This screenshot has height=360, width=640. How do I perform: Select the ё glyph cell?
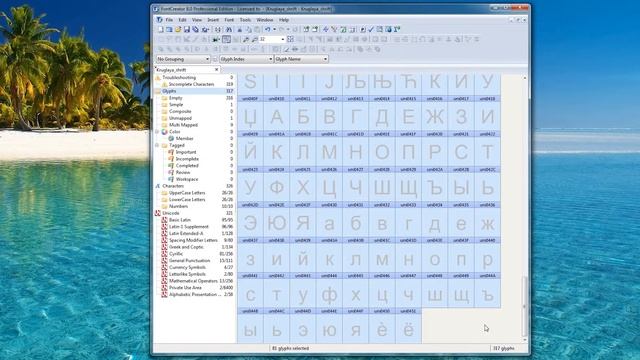coord(408,329)
